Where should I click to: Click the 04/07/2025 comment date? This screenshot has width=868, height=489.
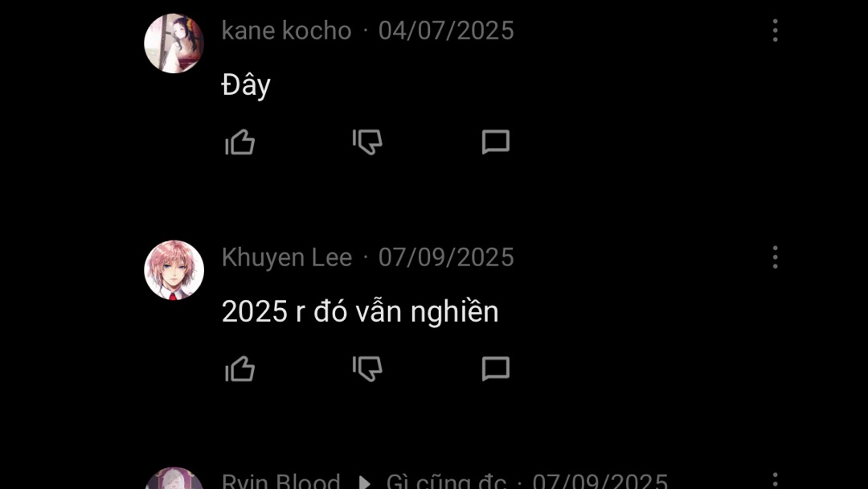click(x=446, y=31)
